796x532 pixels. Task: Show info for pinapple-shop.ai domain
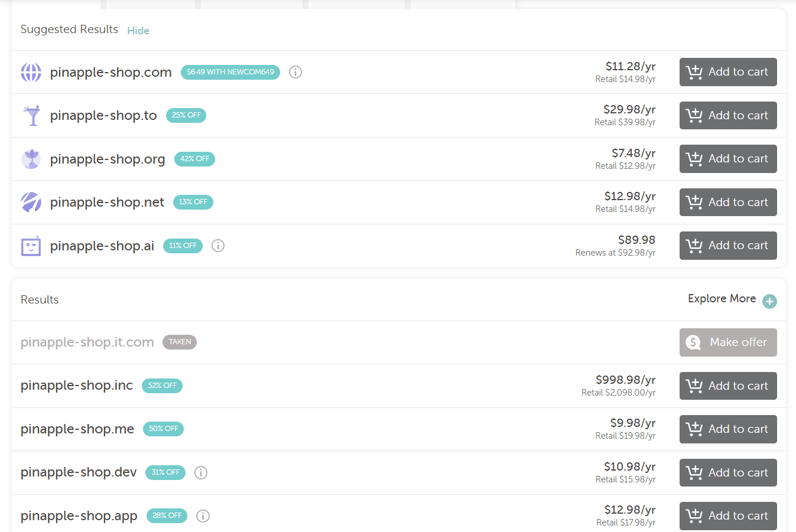(x=218, y=246)
